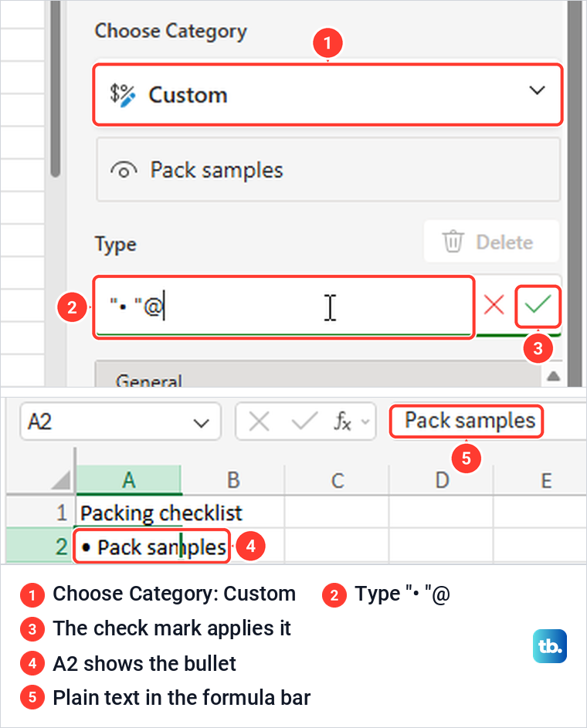
Task: Click the eye preview icon beside Pack samples
Action: (x=124, y=170)
